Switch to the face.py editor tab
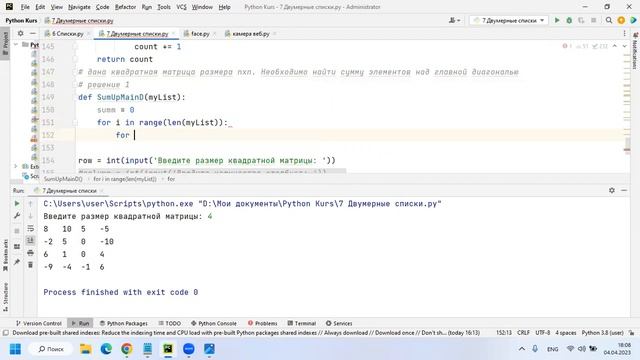Screen dimensions: 640x360 pos(200,33)
